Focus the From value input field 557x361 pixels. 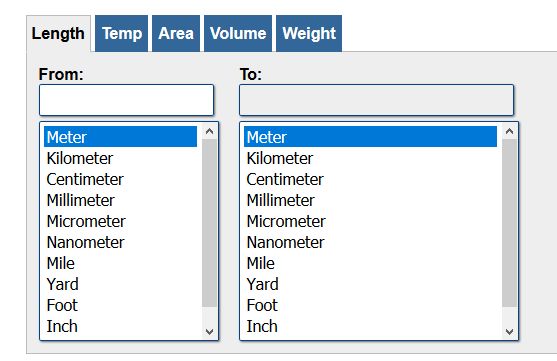coord(126,100)
